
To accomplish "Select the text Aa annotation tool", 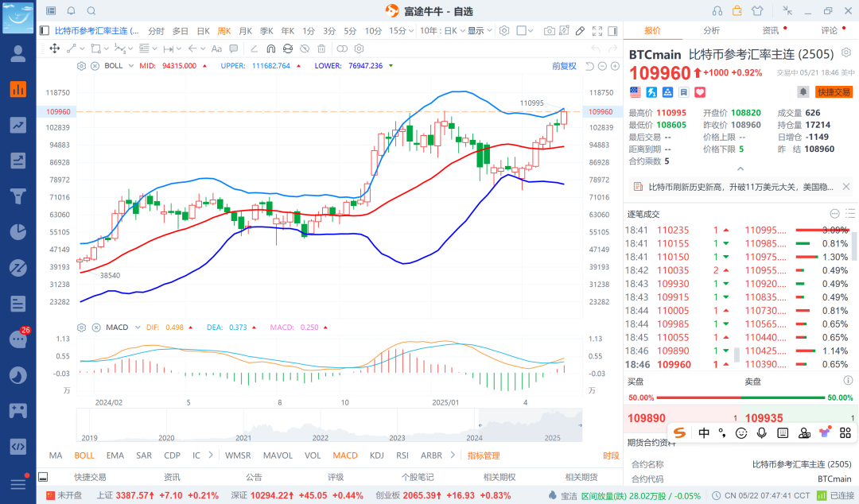I will [x=216, y=48].
